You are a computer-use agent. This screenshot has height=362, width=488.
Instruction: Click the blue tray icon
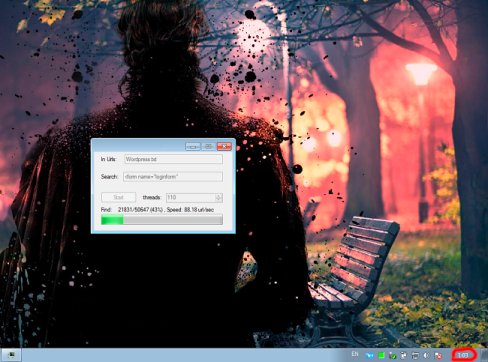[x=369, y=356]
